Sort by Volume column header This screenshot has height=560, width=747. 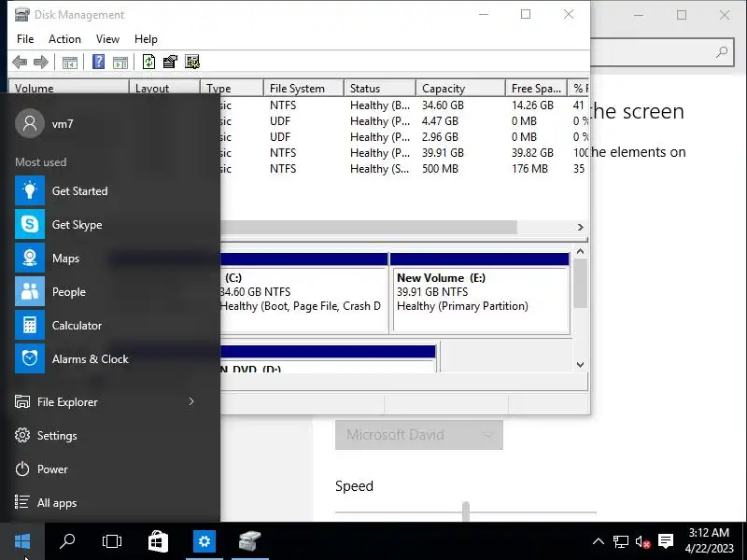pos(69,88)
